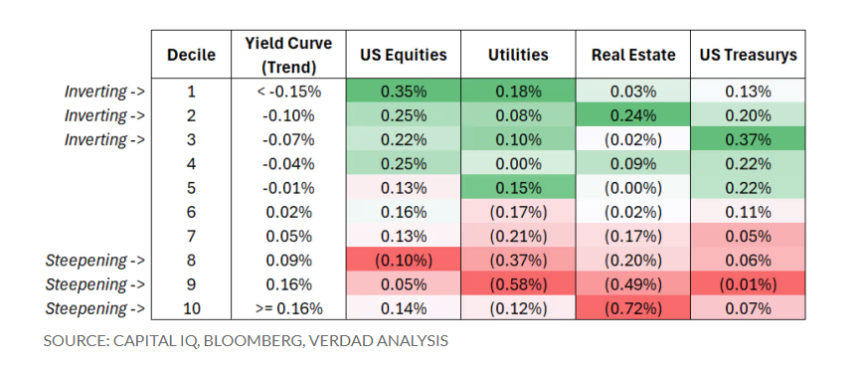868x371 pixels.
Task: Select the (0.49%) Real Estate cell
Action: click(633, 283)
